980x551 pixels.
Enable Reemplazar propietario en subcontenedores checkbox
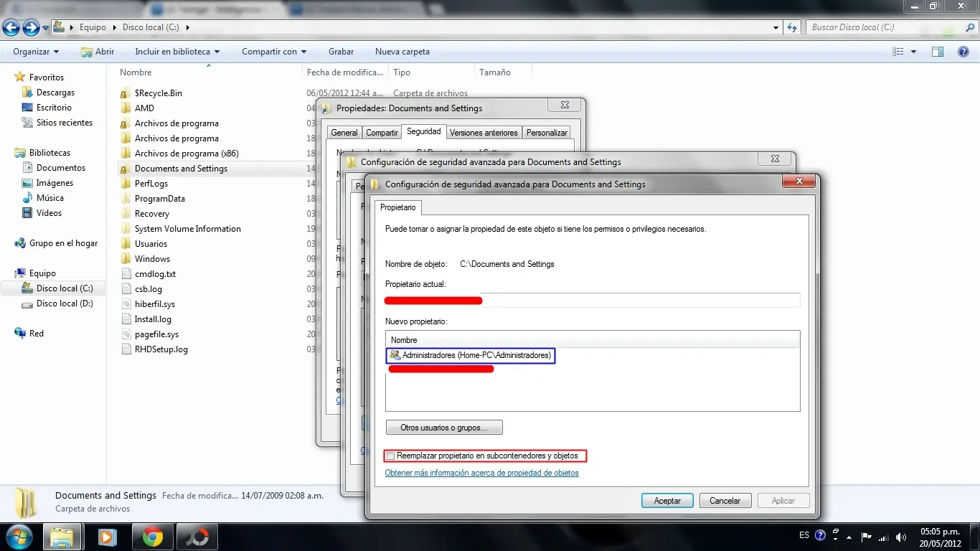point(390,456)
